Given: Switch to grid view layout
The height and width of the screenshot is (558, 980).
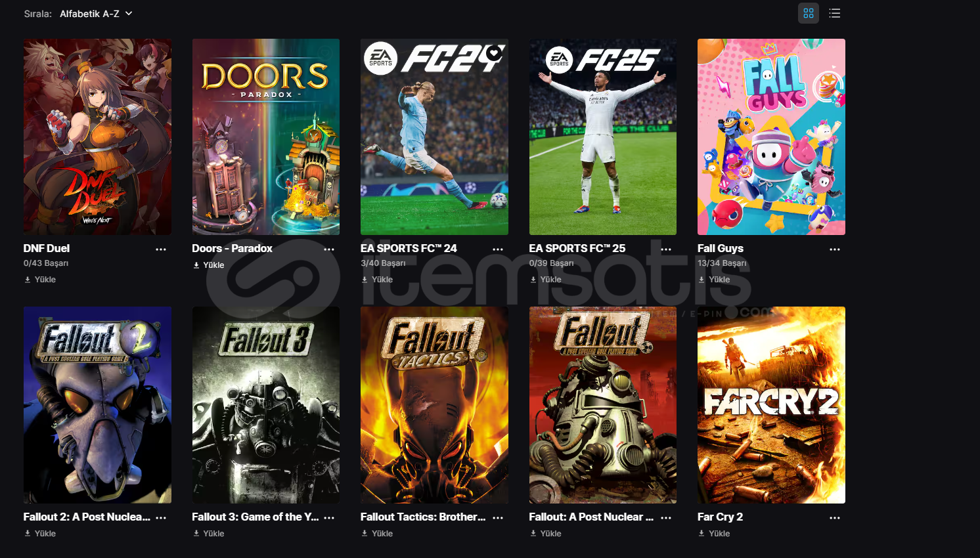Looking at the screenshot, I should tap(808, 13).
